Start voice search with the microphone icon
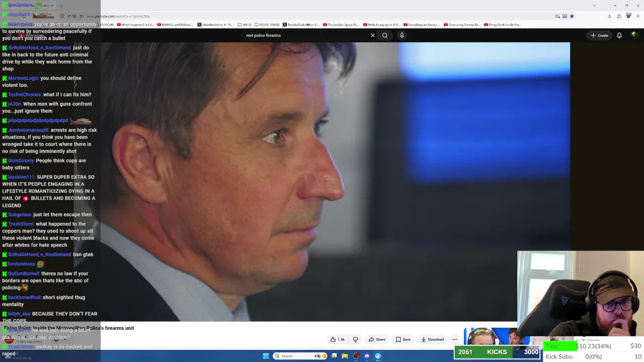 [401, 35]
